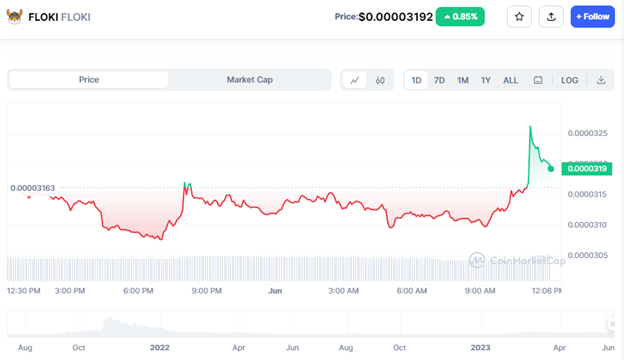Open the calendar date range picker

tap(538, 80)
